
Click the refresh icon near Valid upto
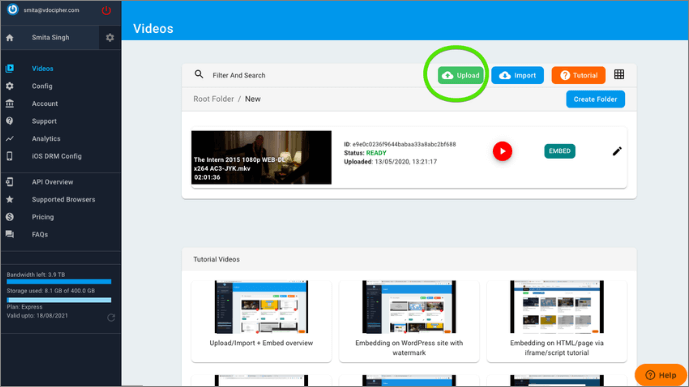coord(111,317)
